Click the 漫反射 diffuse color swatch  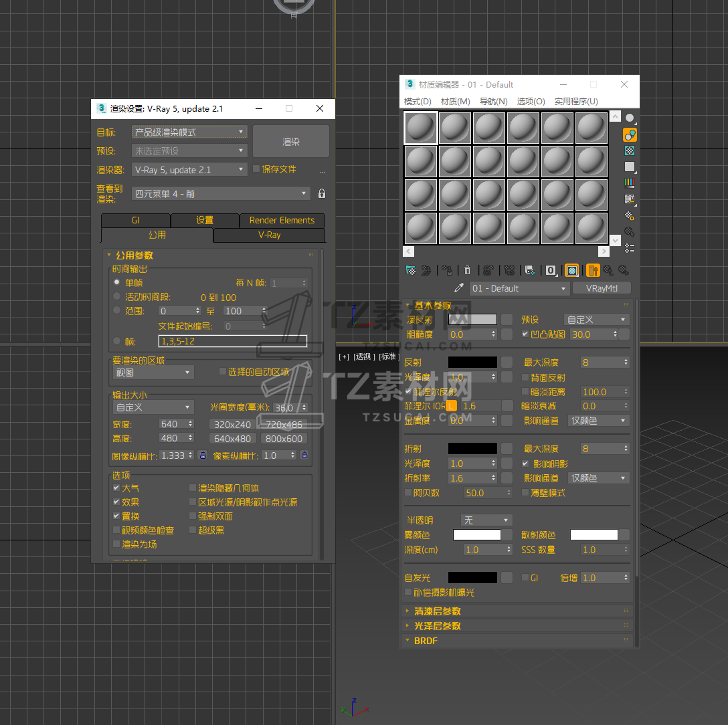pos(472,320)
